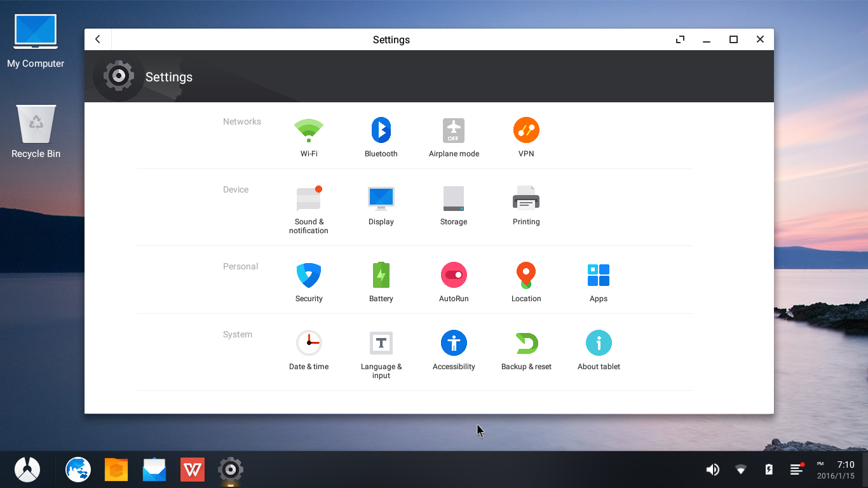Open AutoRun settings

click(x=454, y=280)
